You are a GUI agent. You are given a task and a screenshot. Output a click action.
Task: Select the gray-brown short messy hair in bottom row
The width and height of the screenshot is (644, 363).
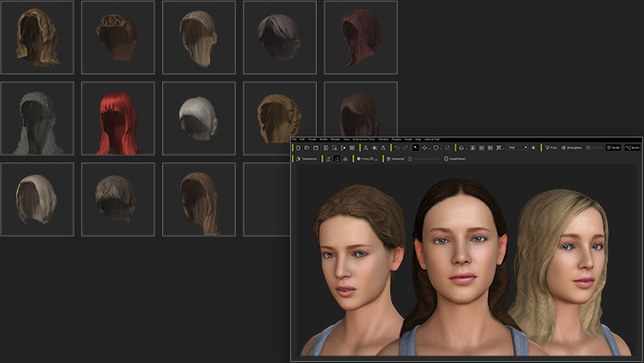click(x=118, y=200)
